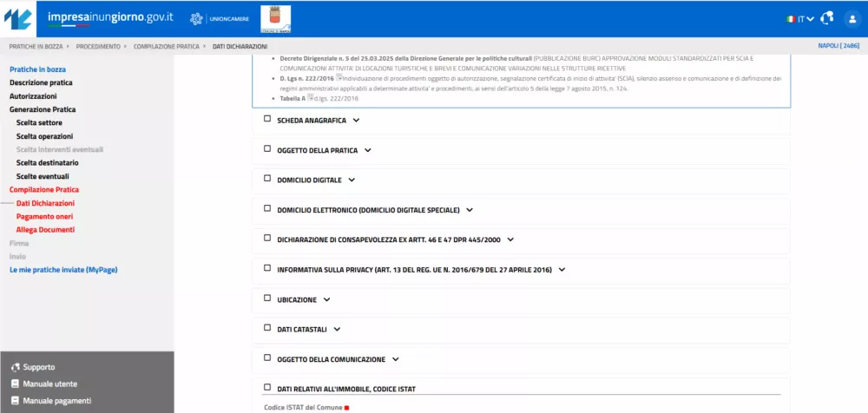Viewport: 868px width, 413px height.
Task: Open the D. Lgs n. 222/2016 document icon
Action: pos(339,78)
